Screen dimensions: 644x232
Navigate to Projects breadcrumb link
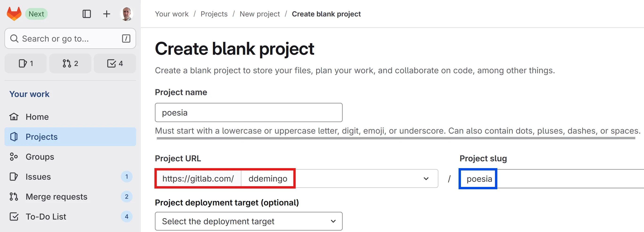(x=214, y=14)
